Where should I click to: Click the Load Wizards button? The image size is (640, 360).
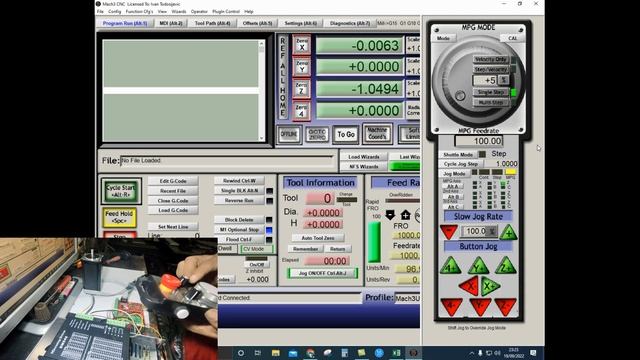364,157
